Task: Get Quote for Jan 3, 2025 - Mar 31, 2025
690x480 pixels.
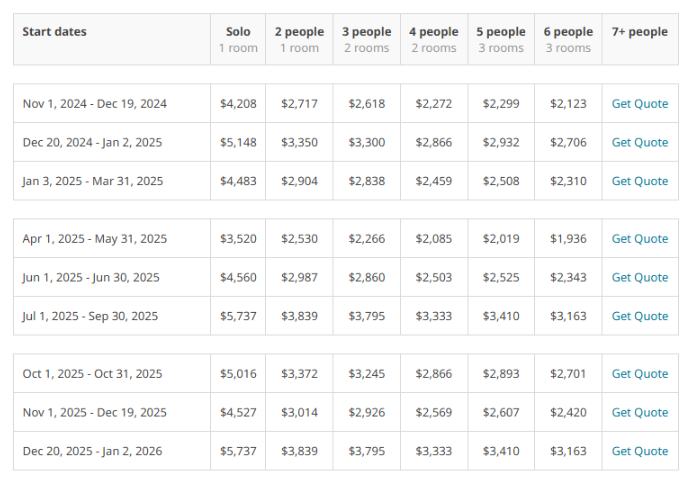Action: [639, 181]
